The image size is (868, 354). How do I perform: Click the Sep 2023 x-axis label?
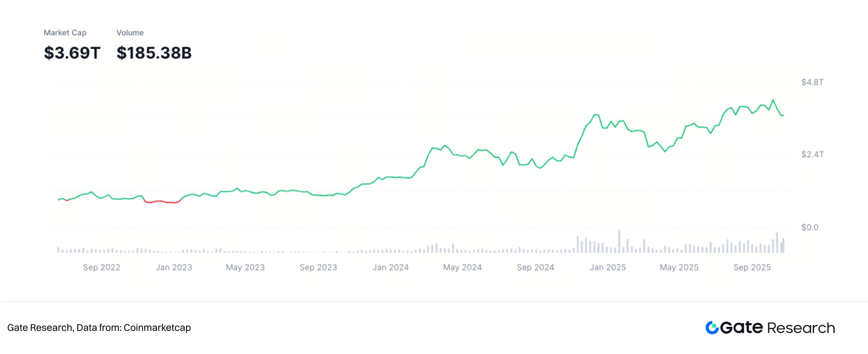(x=318, y=267)
